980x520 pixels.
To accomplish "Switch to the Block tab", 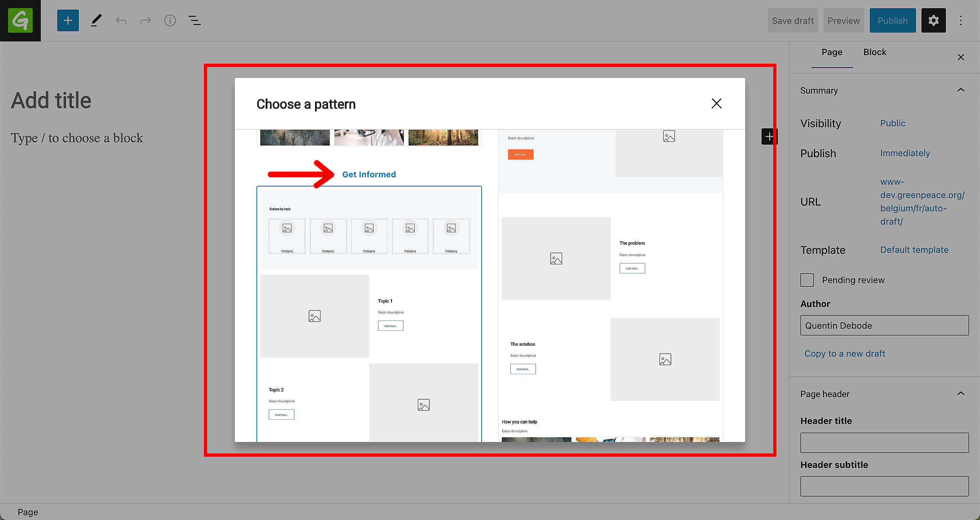I will (x=875, y=52).
